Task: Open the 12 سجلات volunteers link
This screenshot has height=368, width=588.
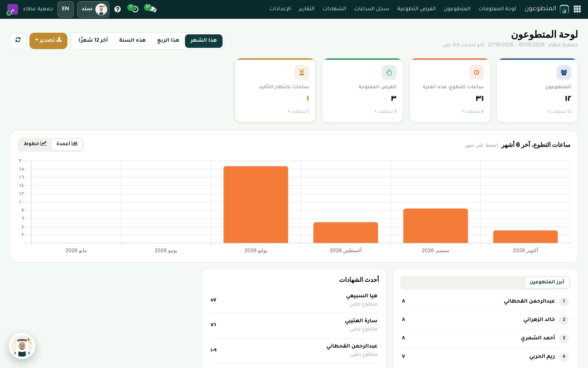Action: [x=559, y=112]
